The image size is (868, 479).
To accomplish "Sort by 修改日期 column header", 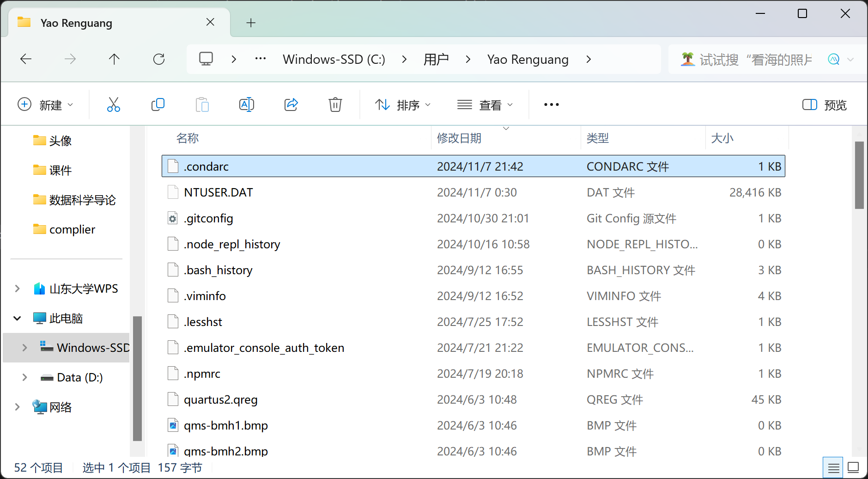I will click(506, 138).
